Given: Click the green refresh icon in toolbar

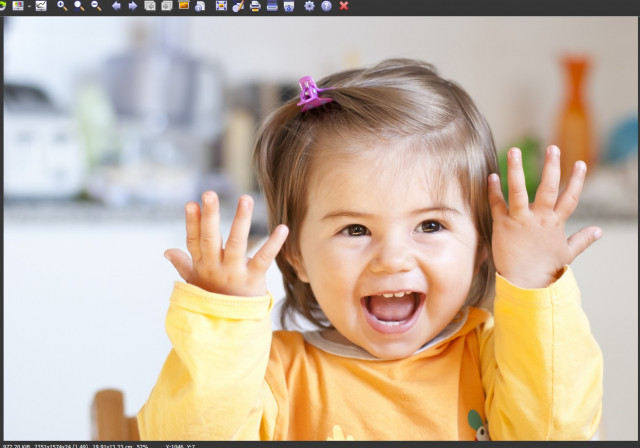Looking at the screenshot, I should click(2, 6).
